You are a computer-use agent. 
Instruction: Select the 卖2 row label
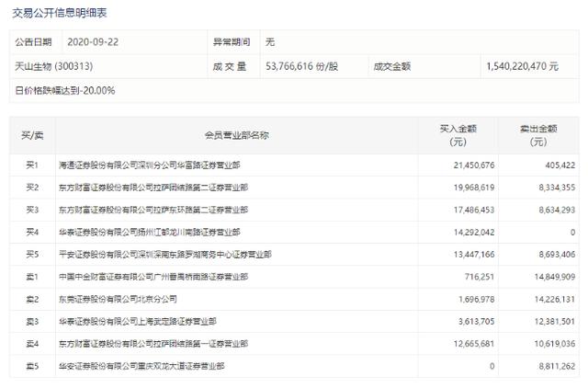point(32,299)
